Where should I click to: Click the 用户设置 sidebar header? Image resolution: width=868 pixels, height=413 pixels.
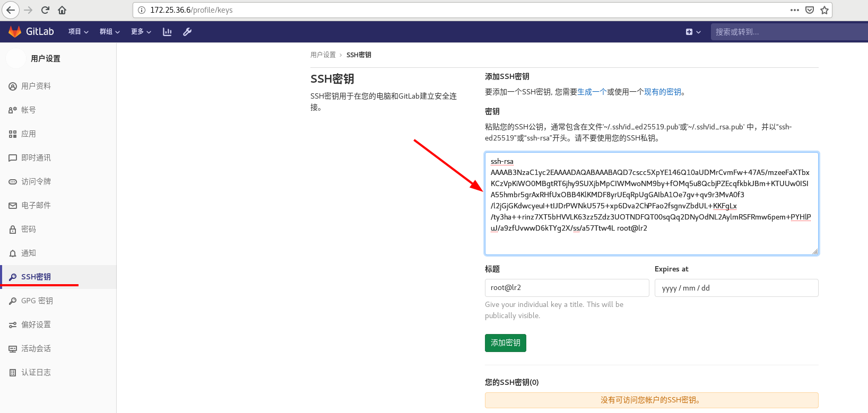click(46, 58)
